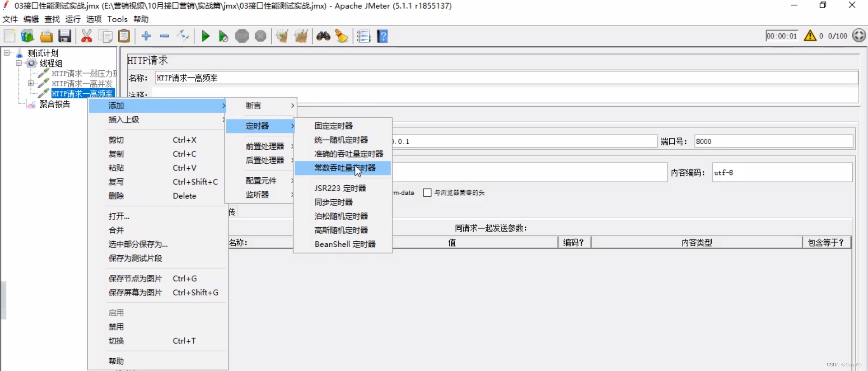Expand the 配置元件 submenu
The height and width of the screenshot is (371, 868).
point(261,181)
